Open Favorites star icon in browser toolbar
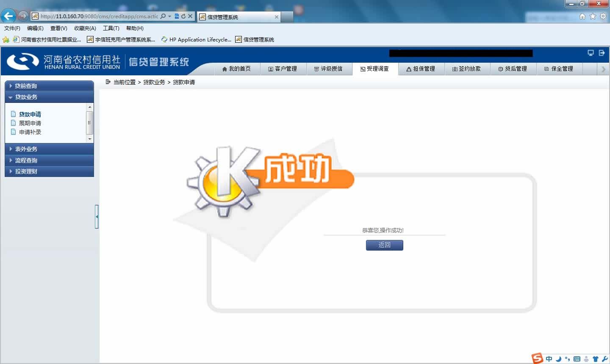610x364 pixels. tap(593, 16)
